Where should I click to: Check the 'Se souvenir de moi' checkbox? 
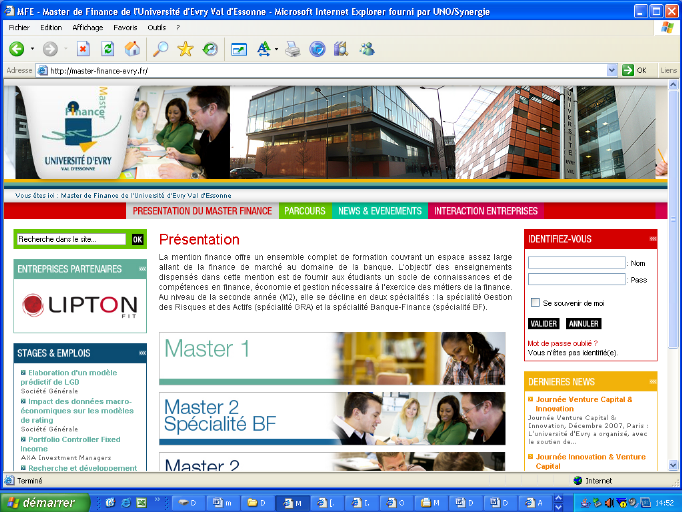(535, 302)
